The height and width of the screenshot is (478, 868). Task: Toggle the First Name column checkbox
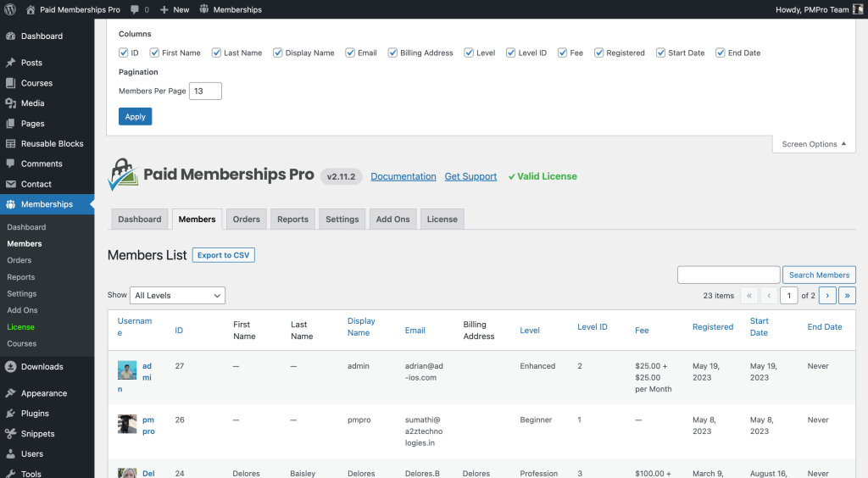[154, 53]
